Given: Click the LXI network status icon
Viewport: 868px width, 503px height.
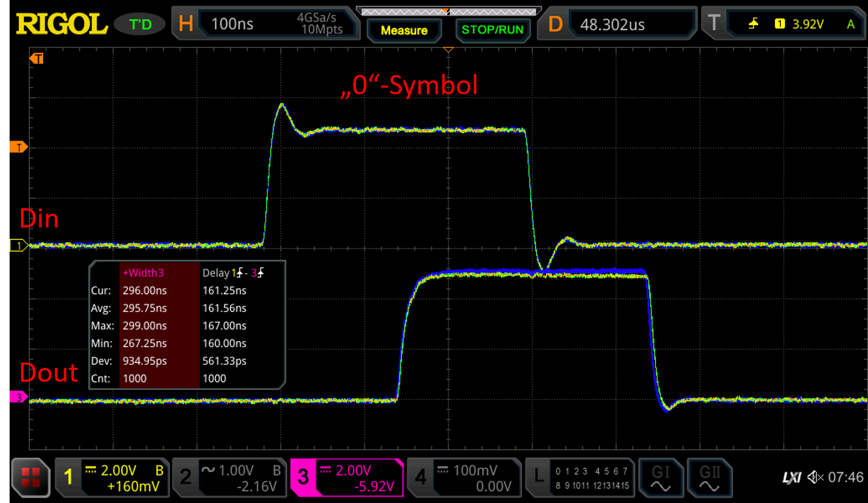Looking at the screenshot, I should point(792,478).
